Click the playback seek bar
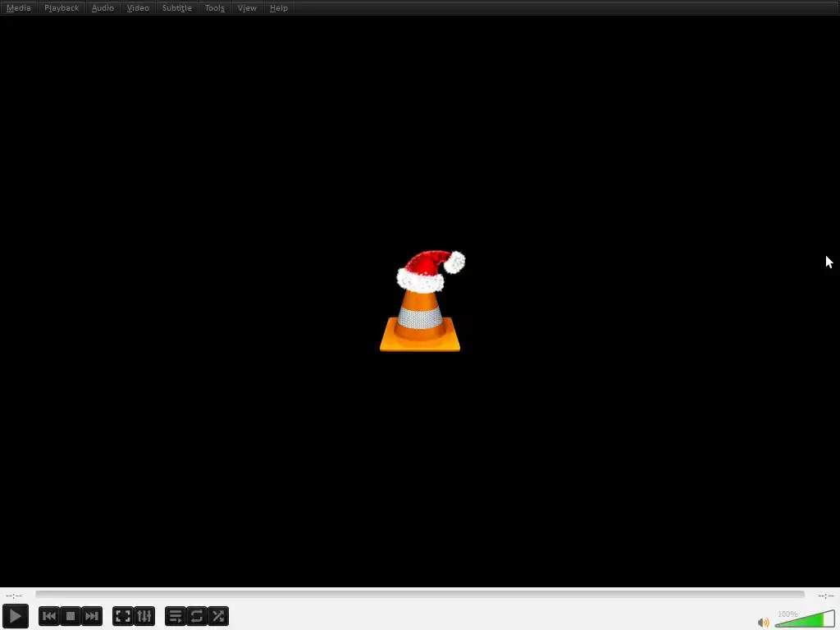 point(420,594)
